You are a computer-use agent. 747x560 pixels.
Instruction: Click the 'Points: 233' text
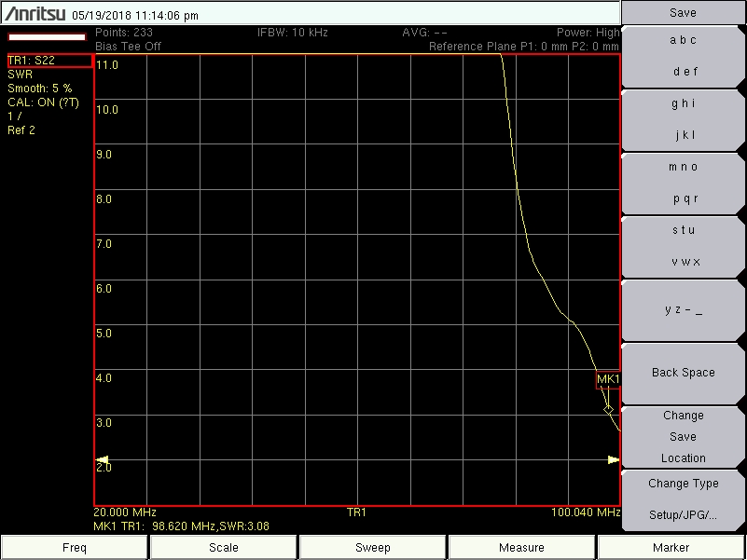pos(124,33)
